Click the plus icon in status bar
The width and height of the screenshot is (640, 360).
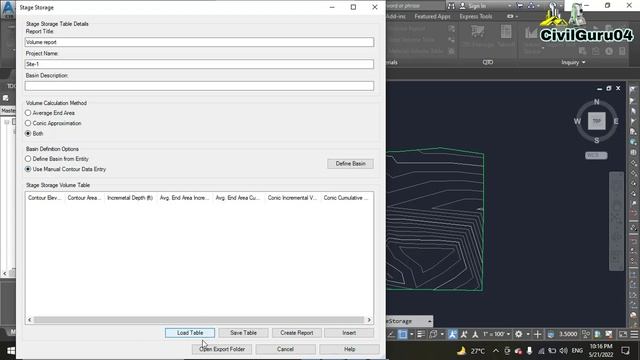(x=538, y=334)
